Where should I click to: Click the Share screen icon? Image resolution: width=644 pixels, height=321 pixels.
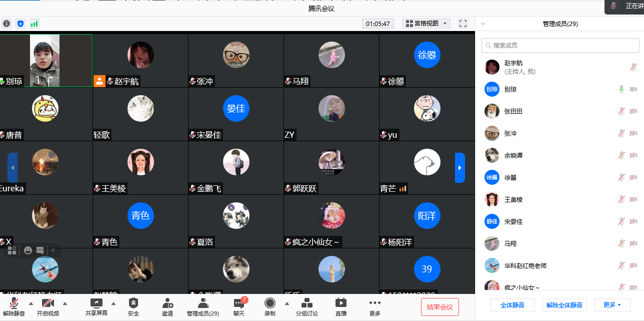coord(96,303)
